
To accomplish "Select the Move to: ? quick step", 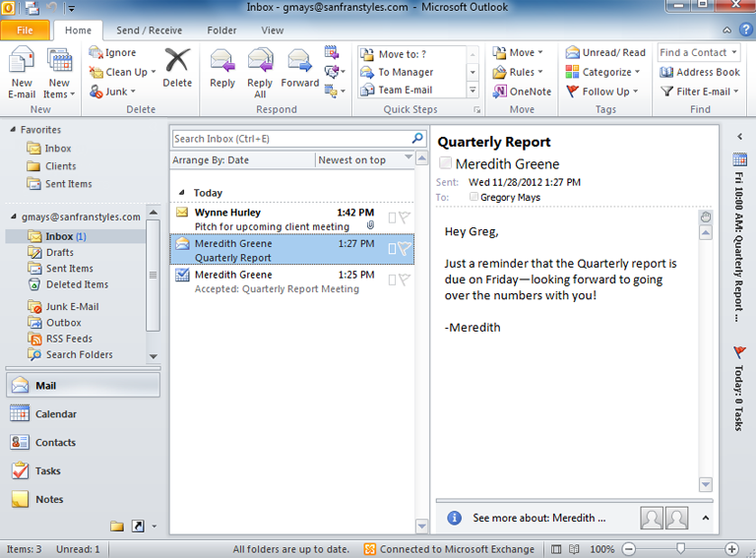I will [x=411, y=54].
